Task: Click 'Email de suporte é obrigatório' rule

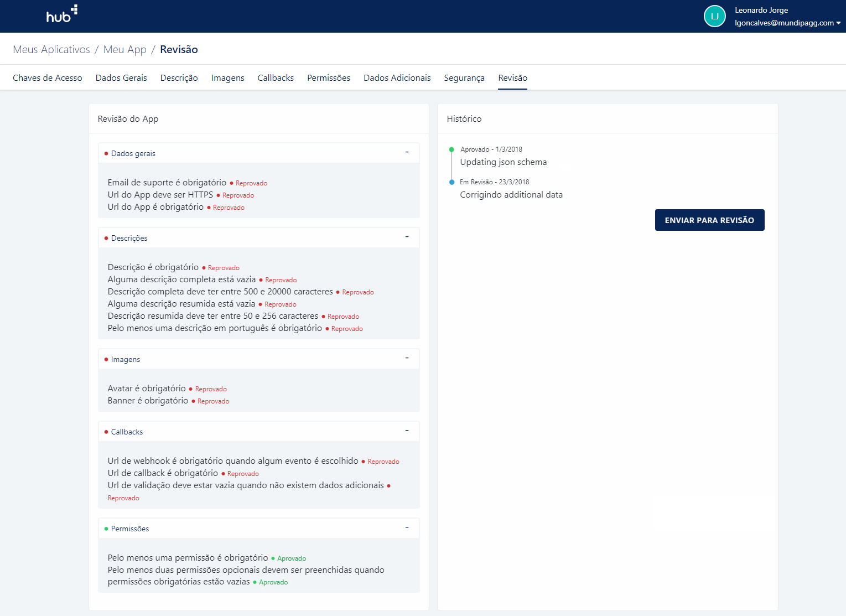Action: coord(167,183)
